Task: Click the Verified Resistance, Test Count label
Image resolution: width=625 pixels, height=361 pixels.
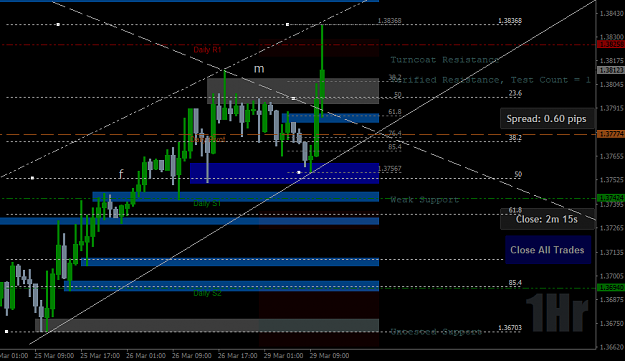Action: 490,80
